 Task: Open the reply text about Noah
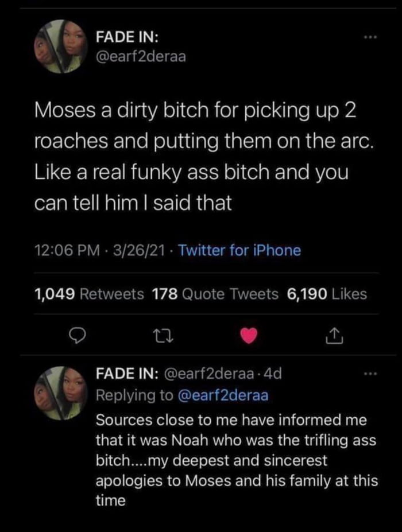pos(235,460)
